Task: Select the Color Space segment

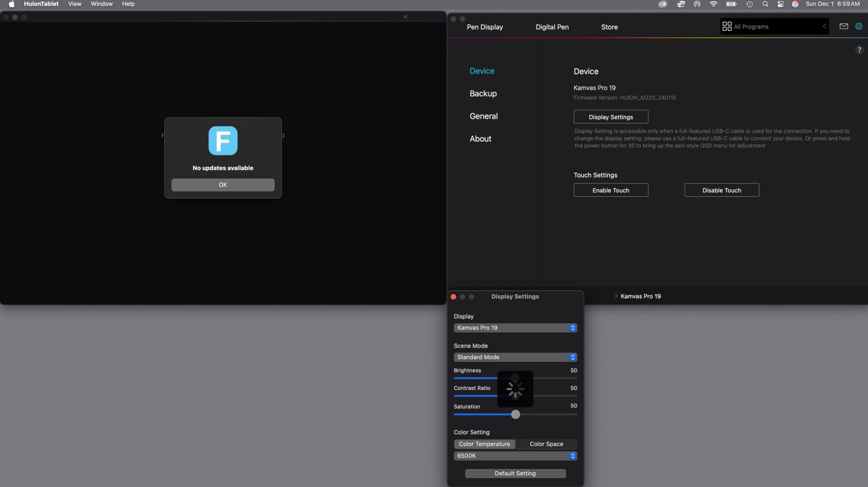Action: tap(546, 444)
